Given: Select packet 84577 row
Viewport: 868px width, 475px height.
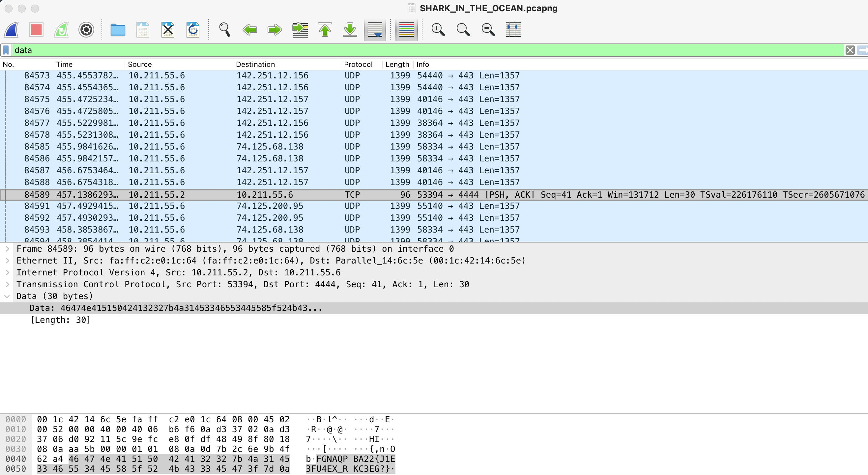Looking at the screenshot, I should click(x=434, y=123).
